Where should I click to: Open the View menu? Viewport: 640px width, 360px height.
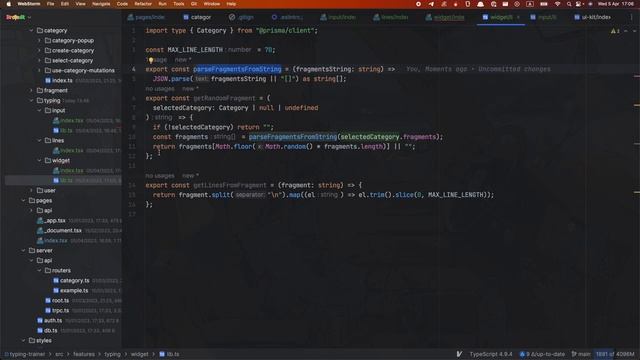[x=80, y=4]
